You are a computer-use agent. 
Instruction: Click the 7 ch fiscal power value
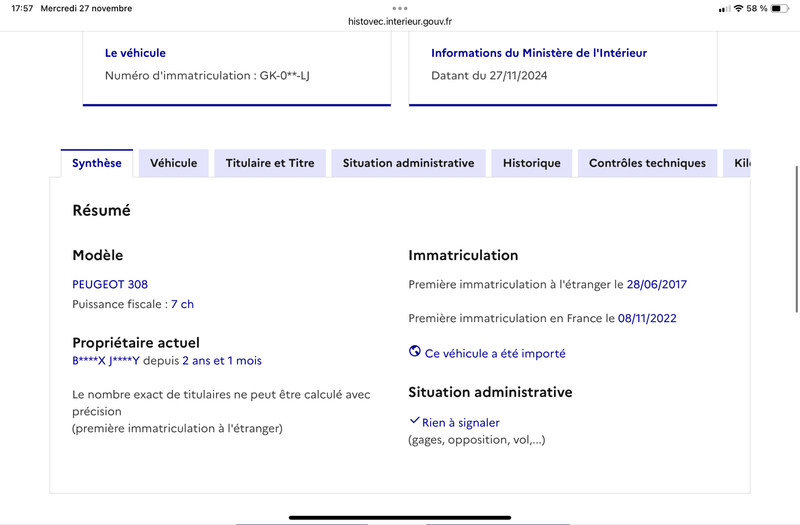coord(182,304)
